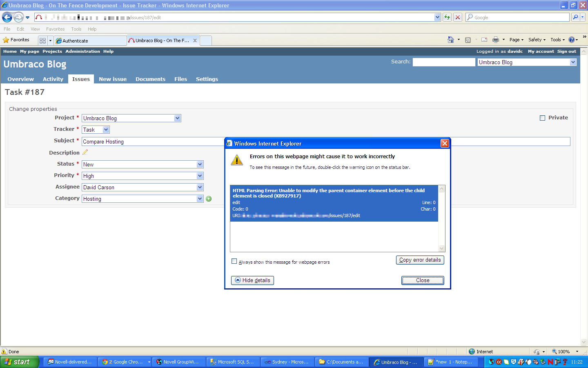Click the browser Back arrow button
The width and height of the screenshot is (588, 368).
tap(7, 18)
